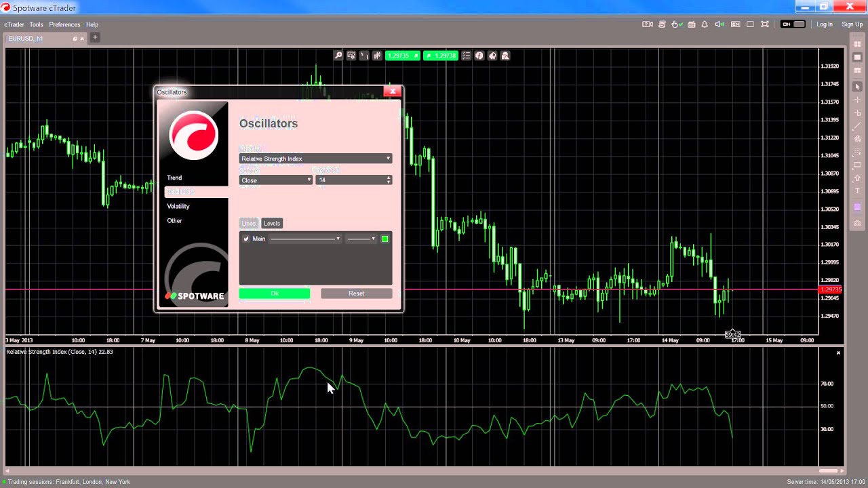
Task: Detach the EURUSD chart tab icon
Action: (75, 39)
